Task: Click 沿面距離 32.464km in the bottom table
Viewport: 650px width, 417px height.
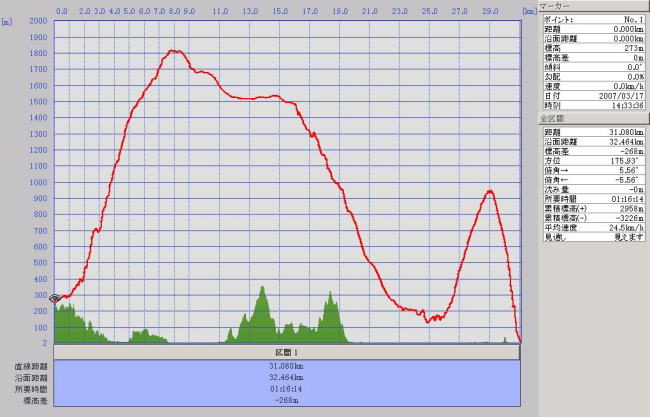Action: pos(286,377)
